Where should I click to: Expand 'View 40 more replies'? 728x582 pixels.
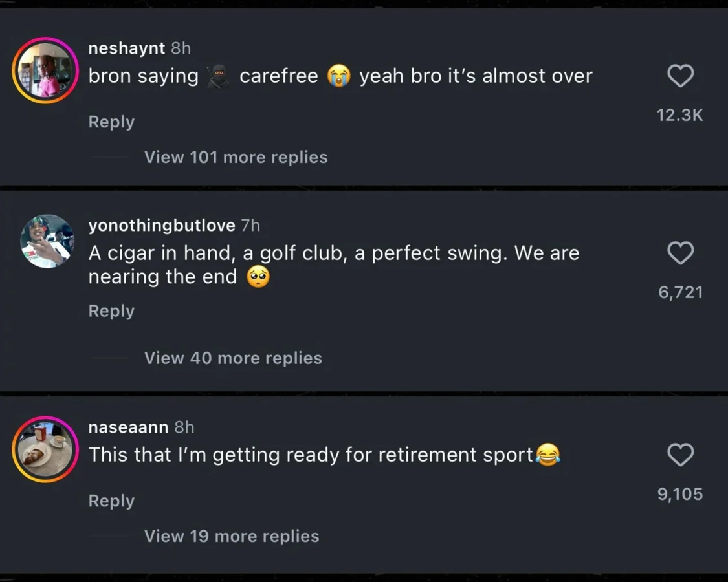(233, 358)
